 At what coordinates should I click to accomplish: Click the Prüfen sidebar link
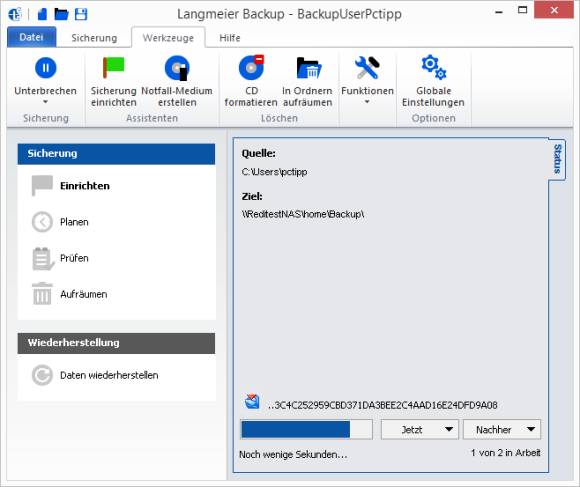(74, 258)
